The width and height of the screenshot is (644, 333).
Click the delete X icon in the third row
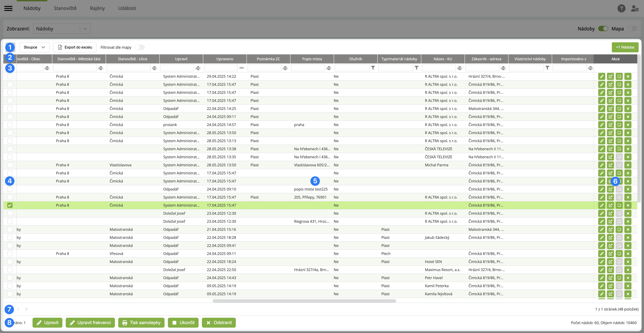[x=628, y=93]
